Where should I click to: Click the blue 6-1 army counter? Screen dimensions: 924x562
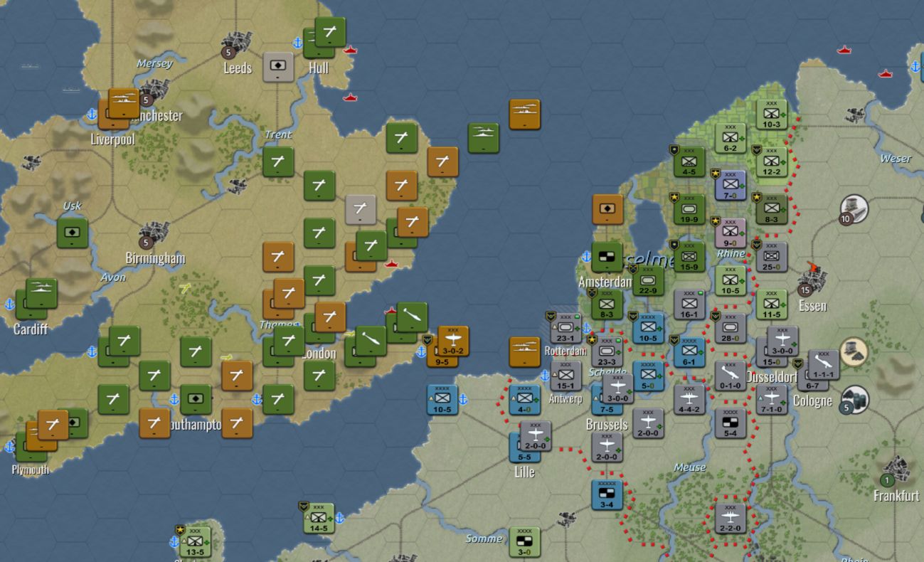[x=689, y=352]
